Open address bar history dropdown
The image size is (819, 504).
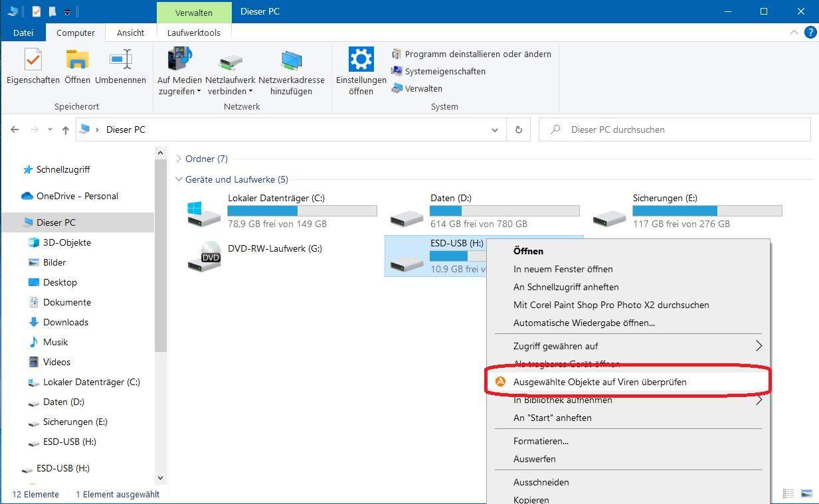pyautogui.click(x=494, y=130)
